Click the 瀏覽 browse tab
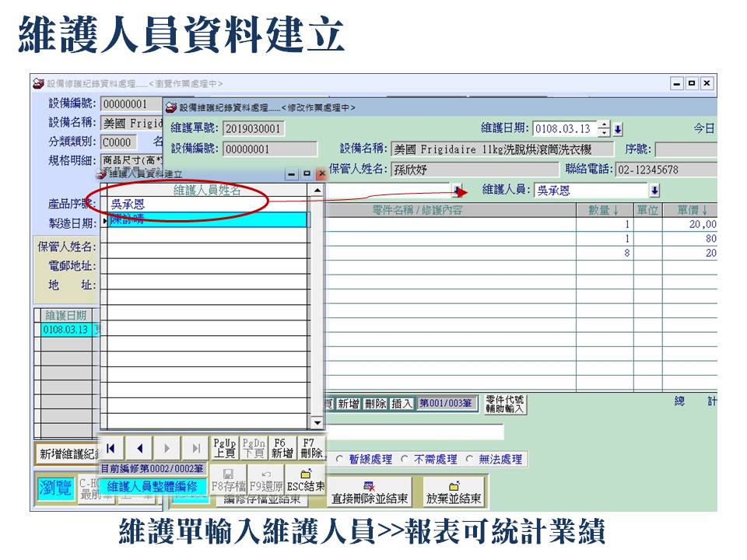Image resolution: width=747 pixels, height=560 pixels. point(54,488)
